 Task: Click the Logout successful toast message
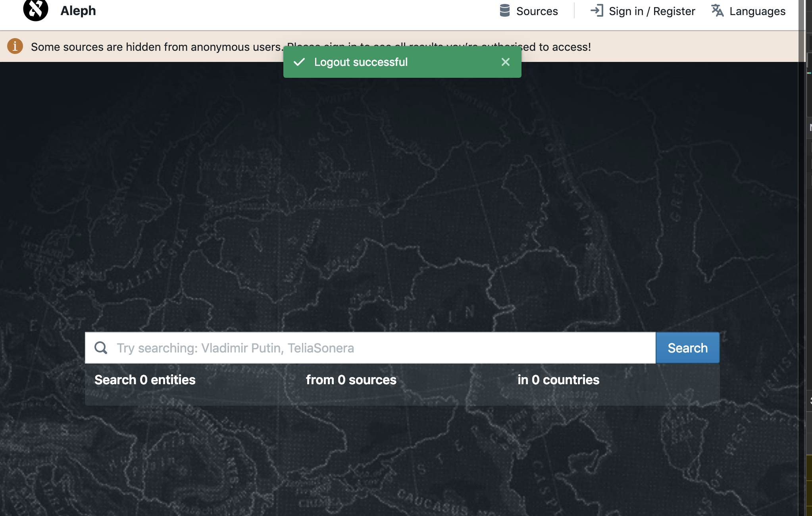pos(361,62)
